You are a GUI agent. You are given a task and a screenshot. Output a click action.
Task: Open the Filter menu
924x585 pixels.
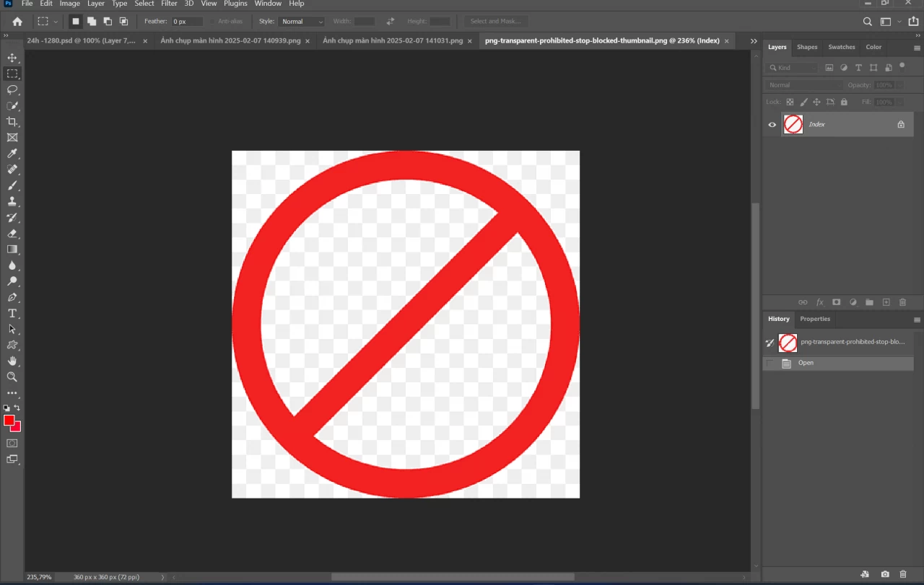[x=169, y=4]
